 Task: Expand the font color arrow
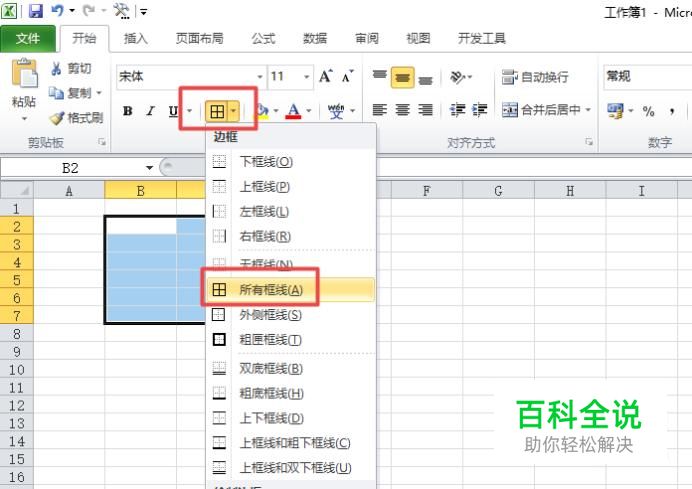(309, 111)
